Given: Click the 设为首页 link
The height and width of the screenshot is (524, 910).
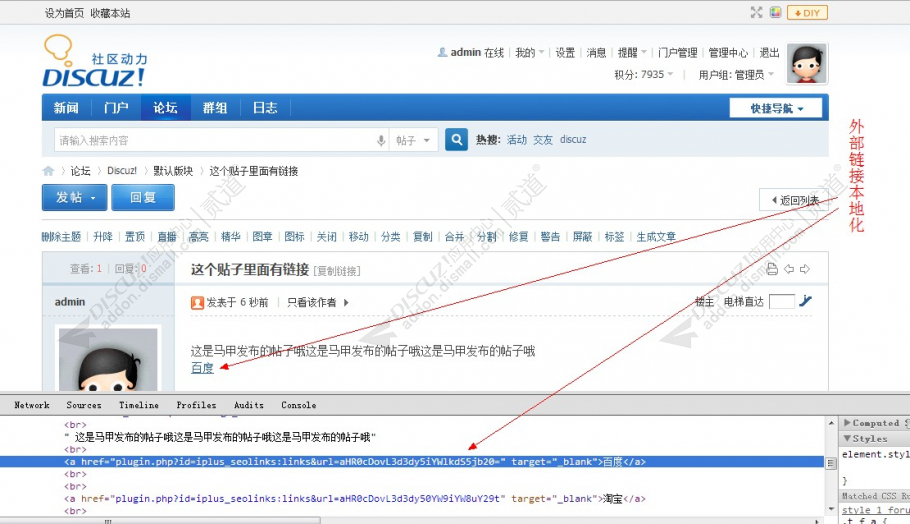Looking at the screenshot, I should tap(64, 13).
